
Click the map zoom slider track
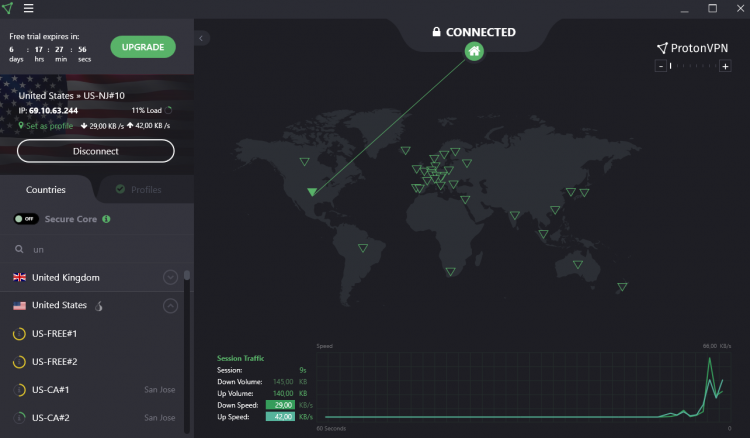coord(693,66)
